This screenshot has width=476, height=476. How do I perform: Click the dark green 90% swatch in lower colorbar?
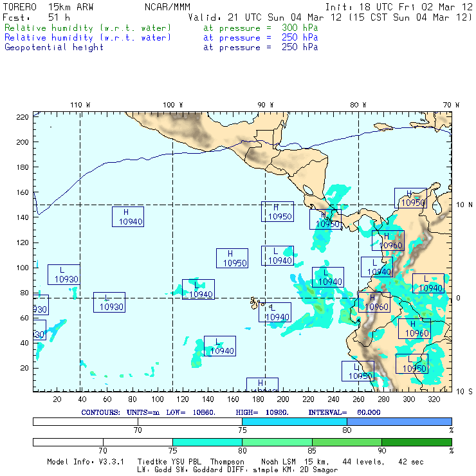[x=416, y=442]
